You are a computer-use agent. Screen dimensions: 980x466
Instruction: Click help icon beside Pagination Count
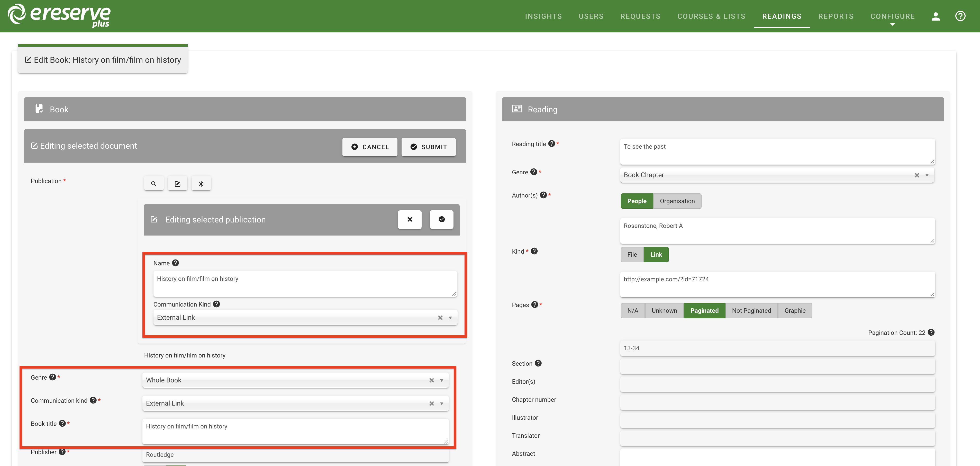pos(931,332)
